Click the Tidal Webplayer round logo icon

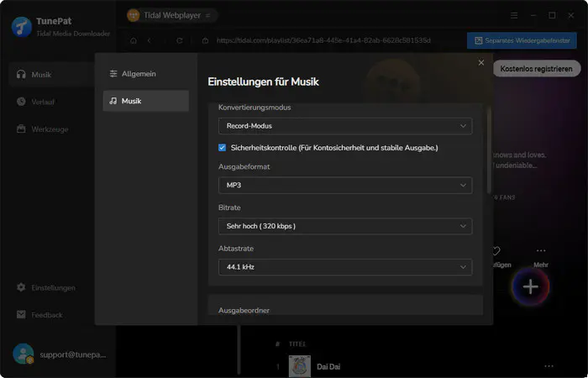click(133, 15)
